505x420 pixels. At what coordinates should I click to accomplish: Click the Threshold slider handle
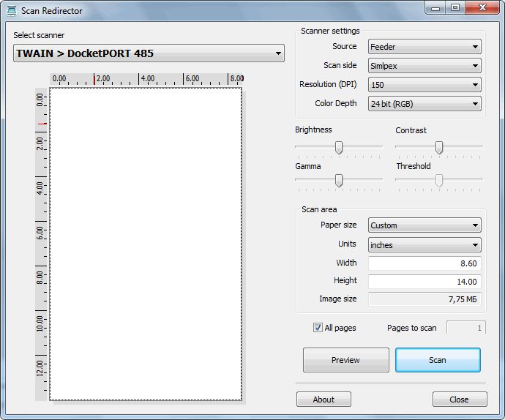[439, 180]
